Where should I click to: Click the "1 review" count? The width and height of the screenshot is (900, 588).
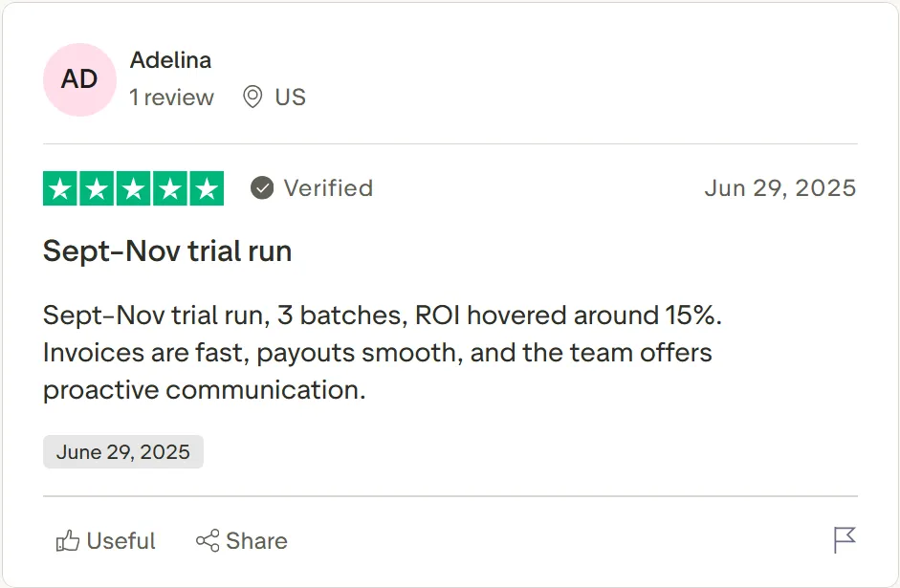pyautogui.click(x=171, y=98)
